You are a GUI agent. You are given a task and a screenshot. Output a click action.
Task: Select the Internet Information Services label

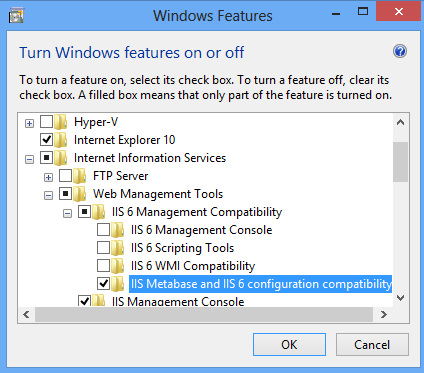150,158
